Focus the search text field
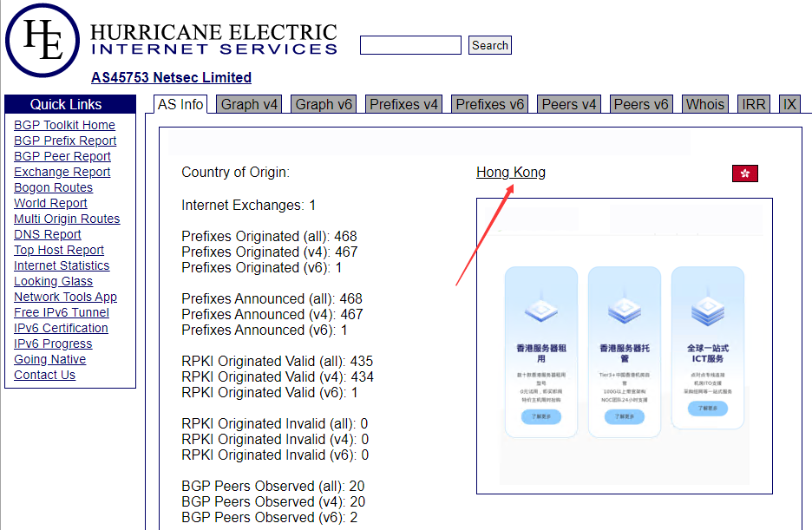The width and height of the screenshot is (812, 530). coord(410,45)
